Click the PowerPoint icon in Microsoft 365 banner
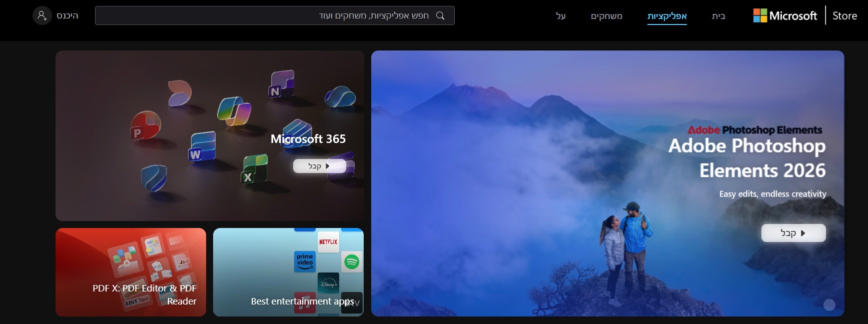This screenshot has width=868, height=324. [145, 125]
